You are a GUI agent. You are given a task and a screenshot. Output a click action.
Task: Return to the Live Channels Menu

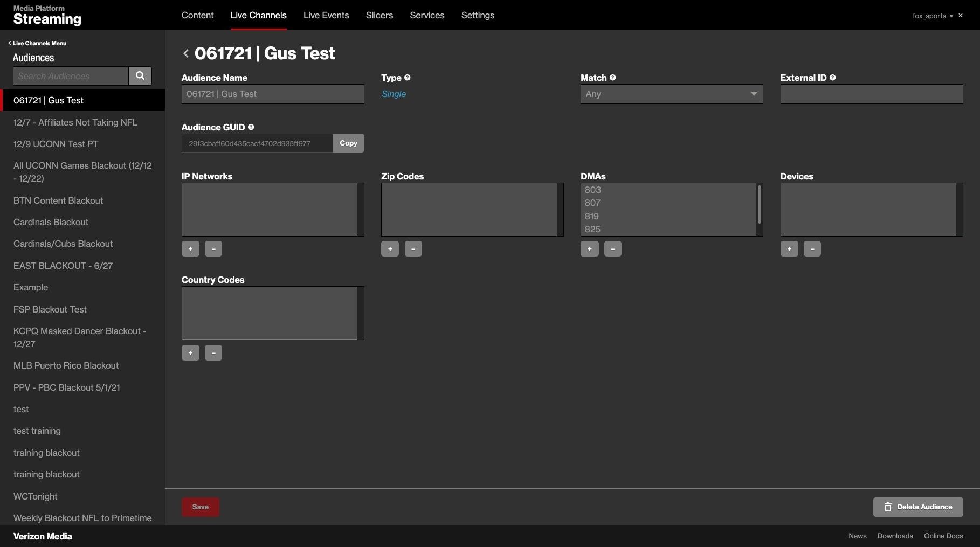point(37,43)
